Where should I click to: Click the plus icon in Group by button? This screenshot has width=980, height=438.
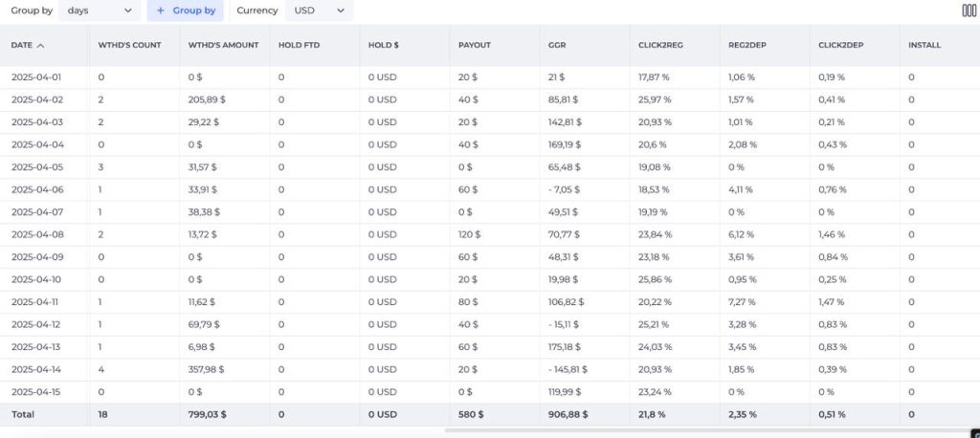click(161, 11)
